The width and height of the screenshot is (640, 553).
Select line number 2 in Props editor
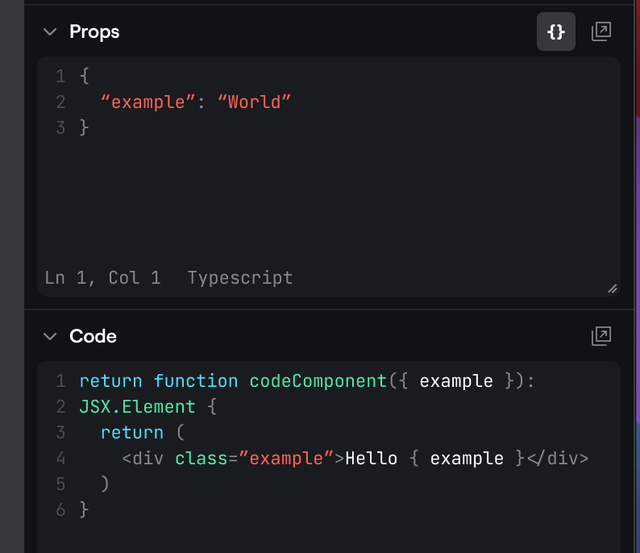click(60, 102)
